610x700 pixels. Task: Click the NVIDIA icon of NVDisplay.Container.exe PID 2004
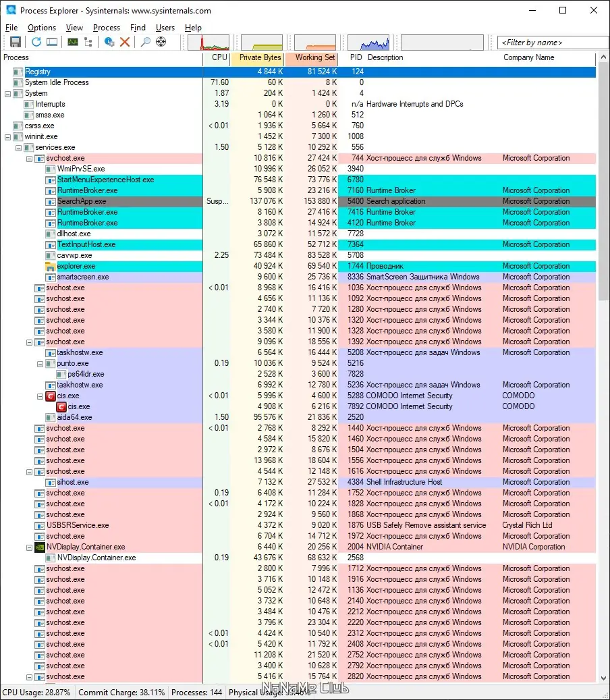pyautogui.click(x=40, y=547)
